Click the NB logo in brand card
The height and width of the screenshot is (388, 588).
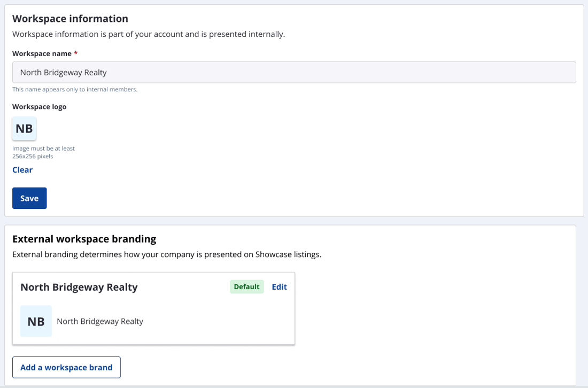pos(36,321)
